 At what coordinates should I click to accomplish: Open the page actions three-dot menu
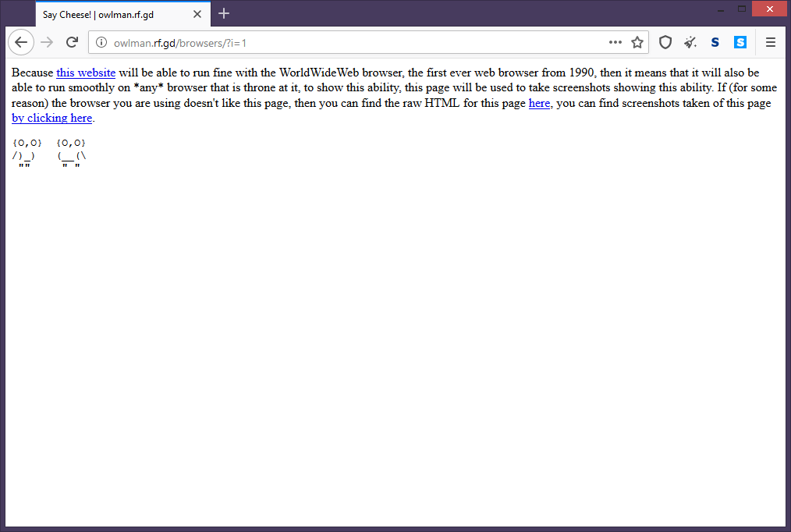tap(615, 43)
